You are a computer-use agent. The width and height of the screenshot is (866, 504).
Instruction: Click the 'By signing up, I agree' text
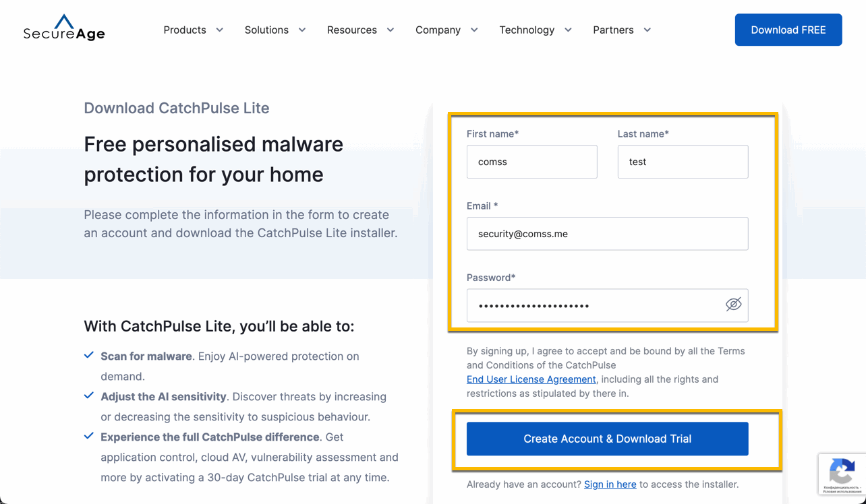pyautogui.click(x=606, y=372)
